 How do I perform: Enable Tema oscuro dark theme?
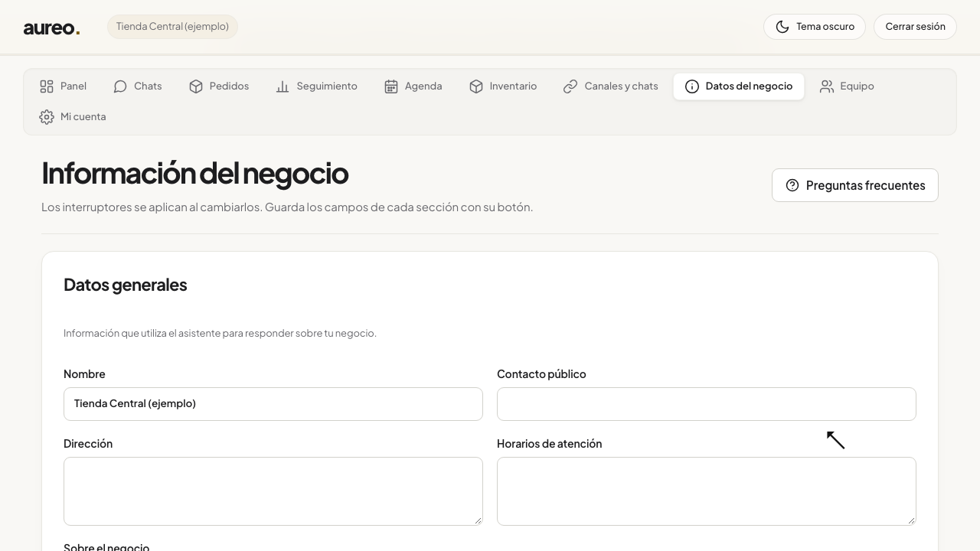(815, 27)
